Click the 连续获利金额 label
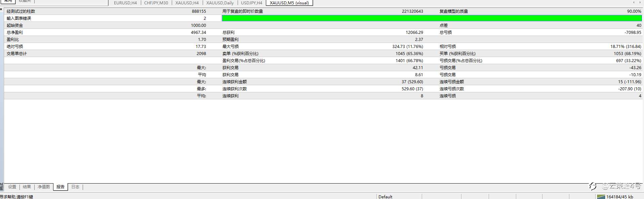 [x=235, y=82]
